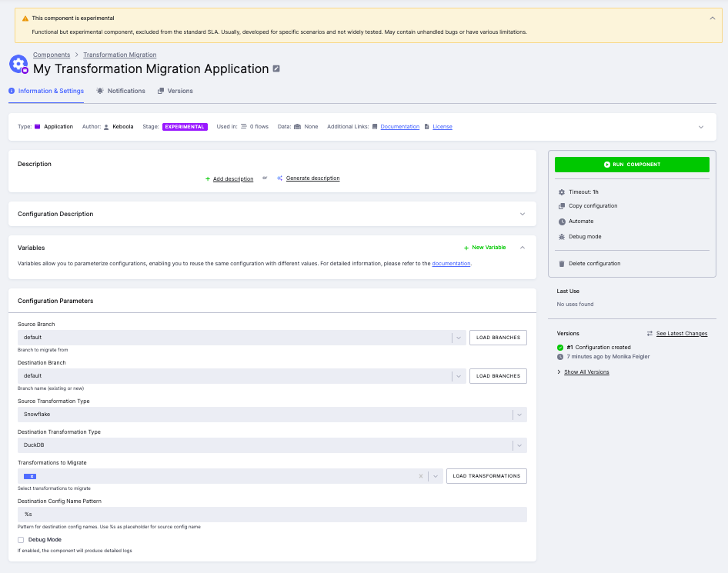This screenshot has height=573, width=728.
Task: Open the Source Branch dropdown
Action: [242, 338]
